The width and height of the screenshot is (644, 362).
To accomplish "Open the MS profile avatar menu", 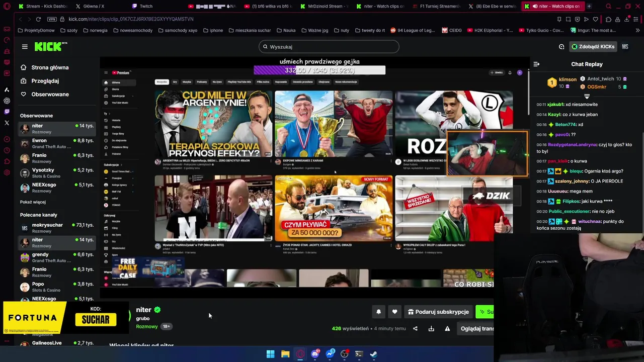I will [x=625, y=47].
